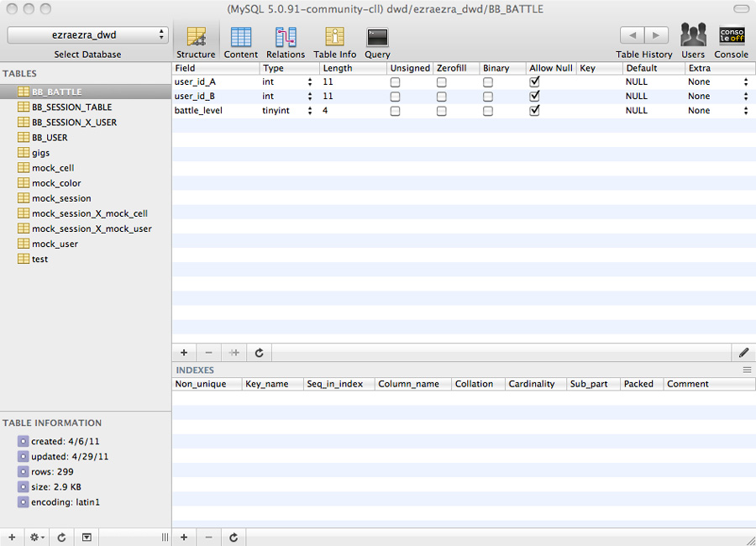Open the Structure view icon
Image resolution: width=756 pixels, height=546 pixels.
[x=196, y=37]
